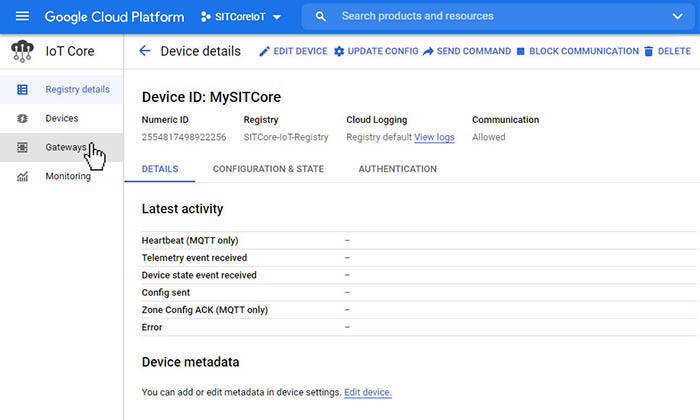Click the UPDATE CONFIG button
This screenshot has height=420, width=700.
[x=376, y=51]
